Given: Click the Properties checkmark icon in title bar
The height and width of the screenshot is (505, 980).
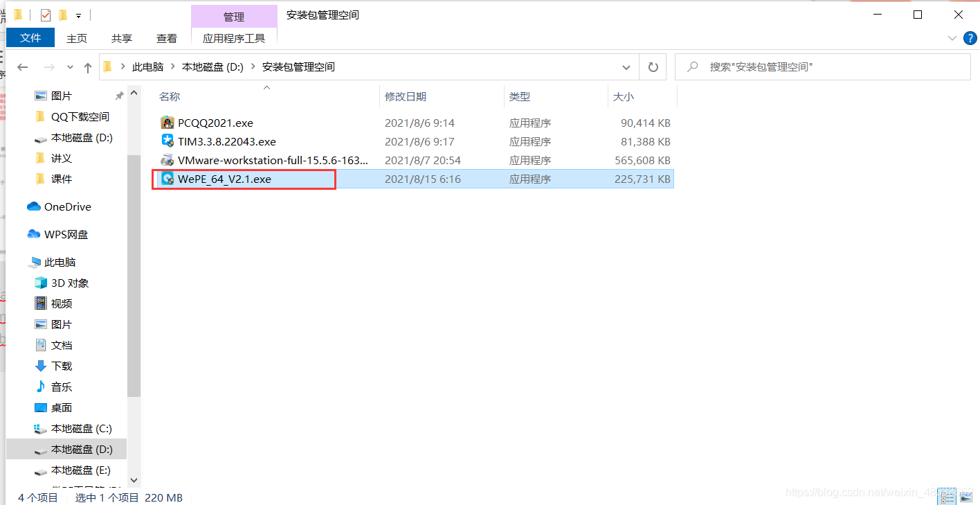Looking at the screenshot, I should pos(46,15).
